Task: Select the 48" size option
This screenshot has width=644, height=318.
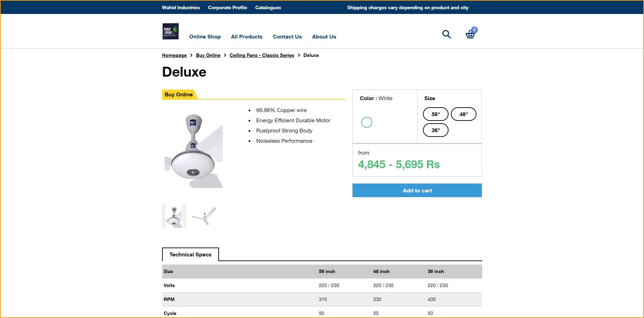Action: 463,114
